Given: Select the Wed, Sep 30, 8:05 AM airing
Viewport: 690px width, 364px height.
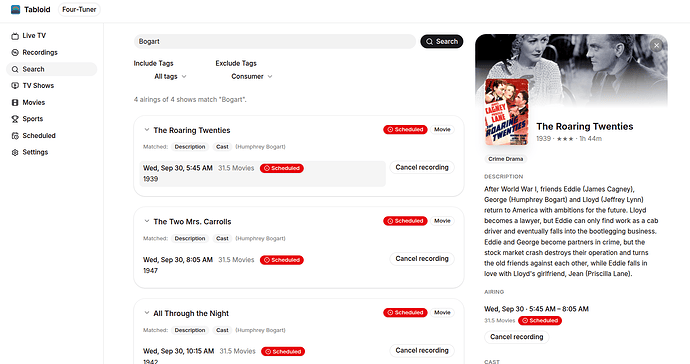Looking at the screenshot, I should [263, 265].
